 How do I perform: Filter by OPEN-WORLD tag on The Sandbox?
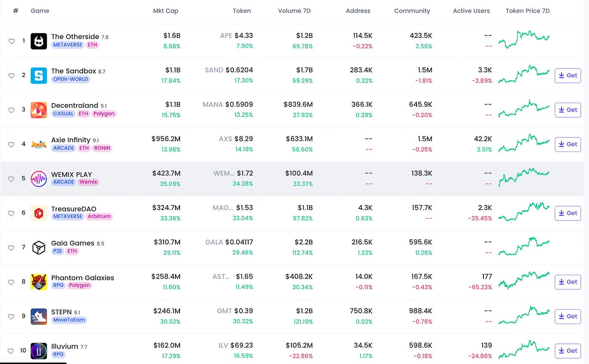coord(71,79)
